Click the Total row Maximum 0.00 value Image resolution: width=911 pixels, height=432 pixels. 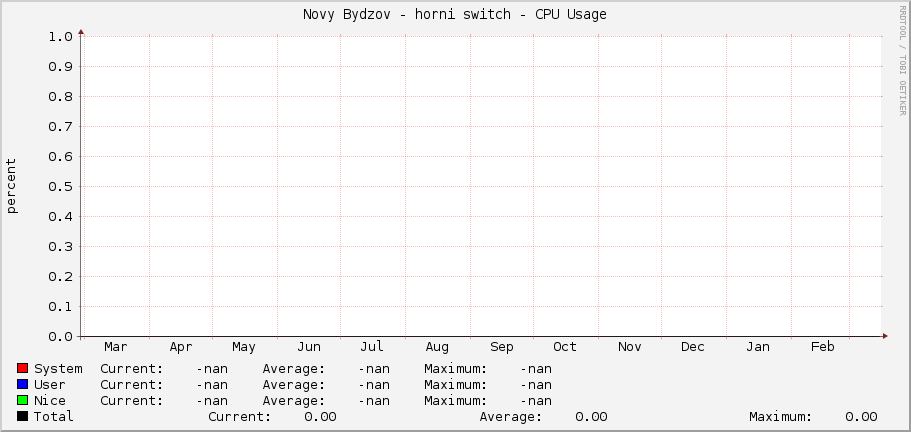point(861,416)
